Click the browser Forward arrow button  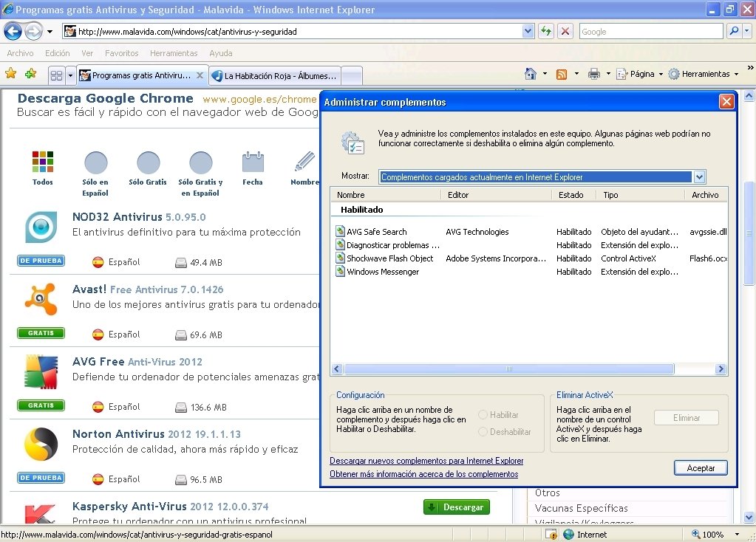(33, 32)
